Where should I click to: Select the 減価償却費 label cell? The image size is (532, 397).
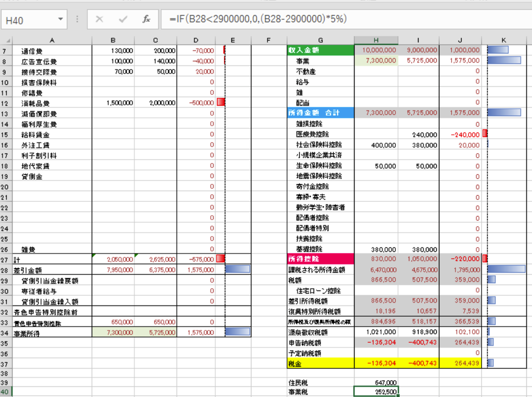[52, 114]
